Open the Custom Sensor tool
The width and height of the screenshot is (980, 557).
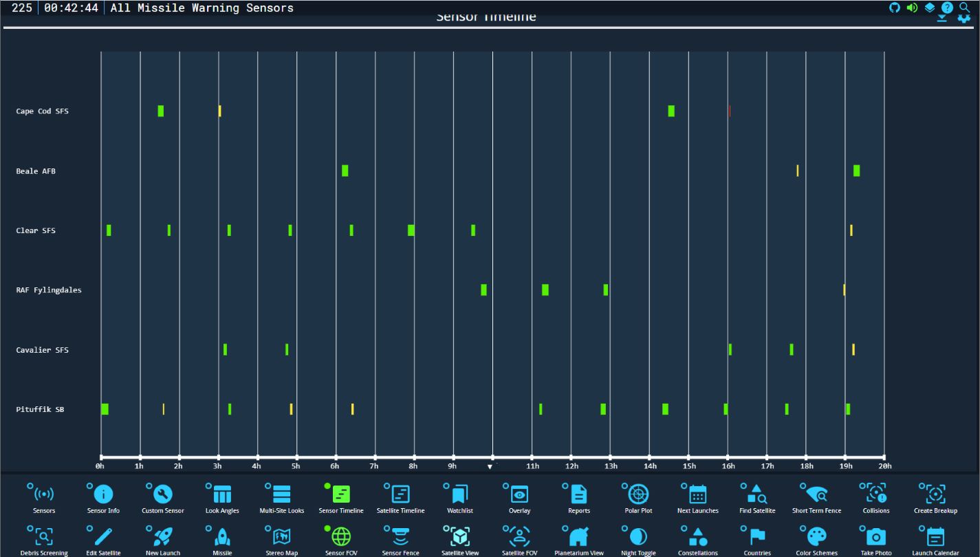(163, 494)
